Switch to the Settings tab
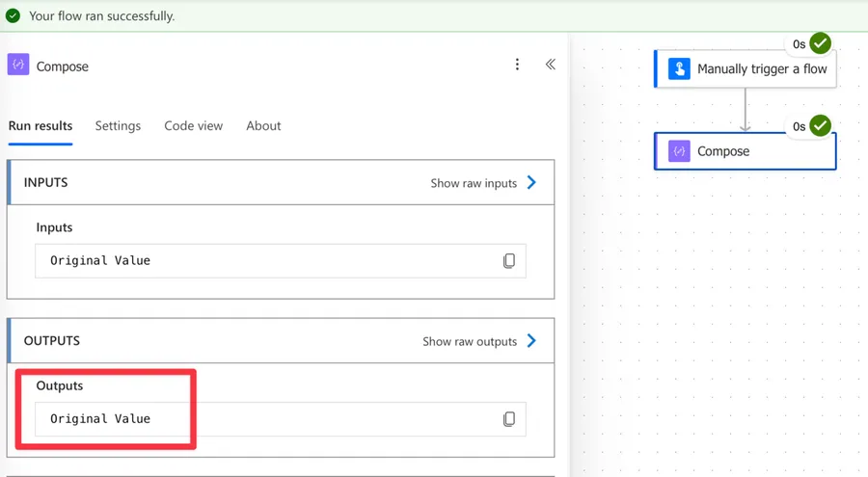Screen dimensions: 868x477 (x=118, y=126)
